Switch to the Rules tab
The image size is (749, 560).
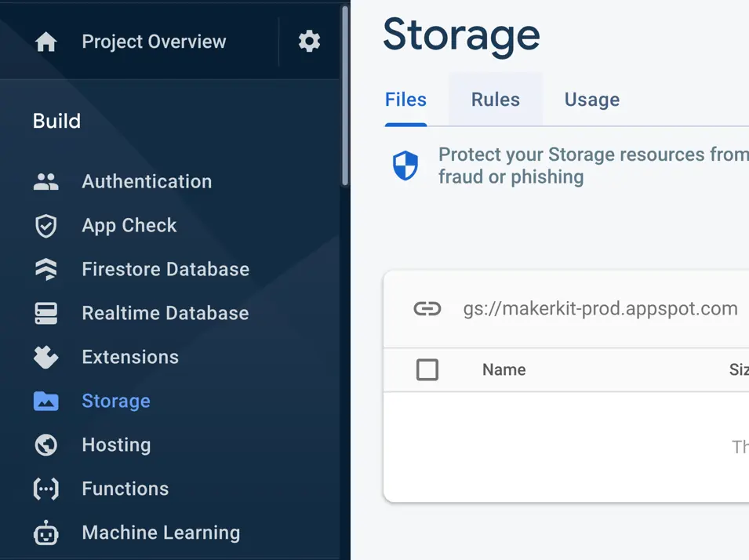point(495,100)
